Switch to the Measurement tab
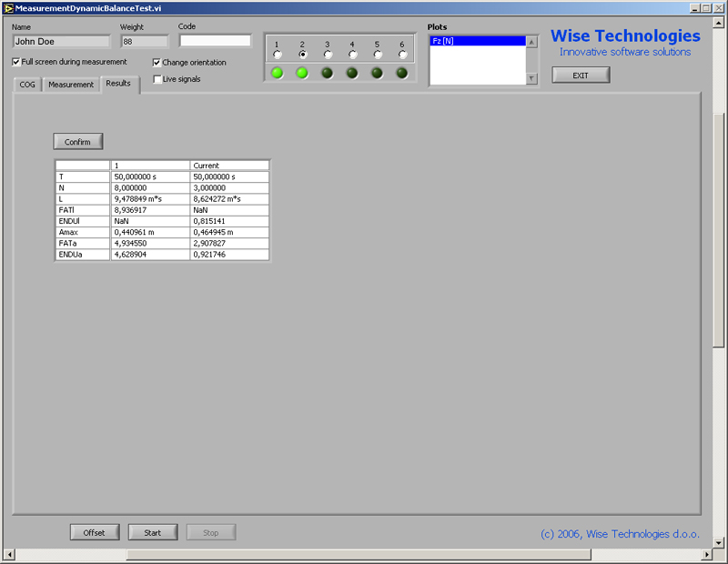Viewport: 728px width, 564px height. [71, 85]
